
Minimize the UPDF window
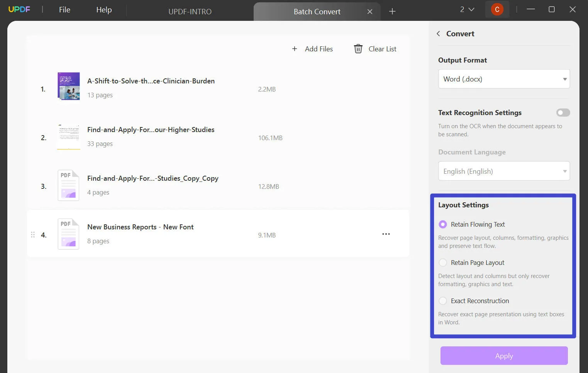pyautogui.click(x=531, y=9)
